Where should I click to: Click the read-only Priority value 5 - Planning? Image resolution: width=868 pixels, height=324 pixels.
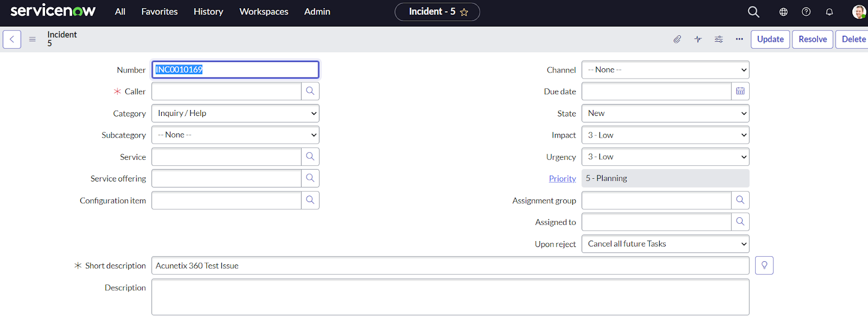tap(666, 178)
